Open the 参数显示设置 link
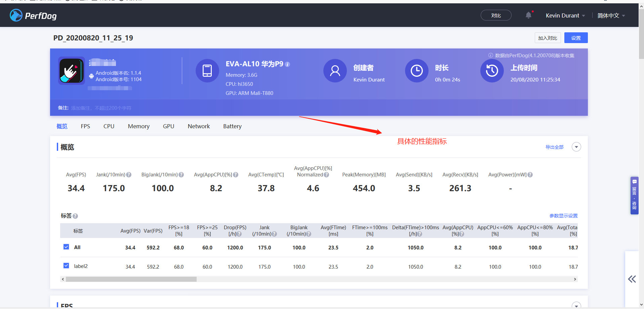644x309 pixels. tap(563, 216)
